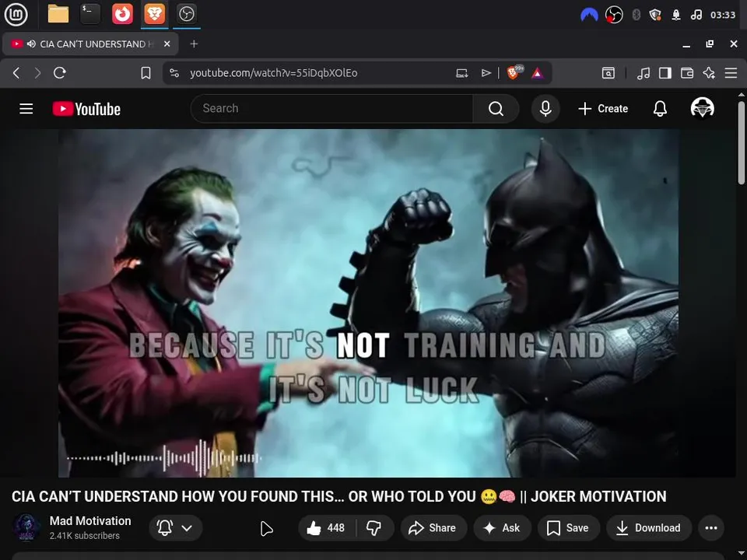Open the security shield tray icon
747x560 pixels.
point(655,15)
